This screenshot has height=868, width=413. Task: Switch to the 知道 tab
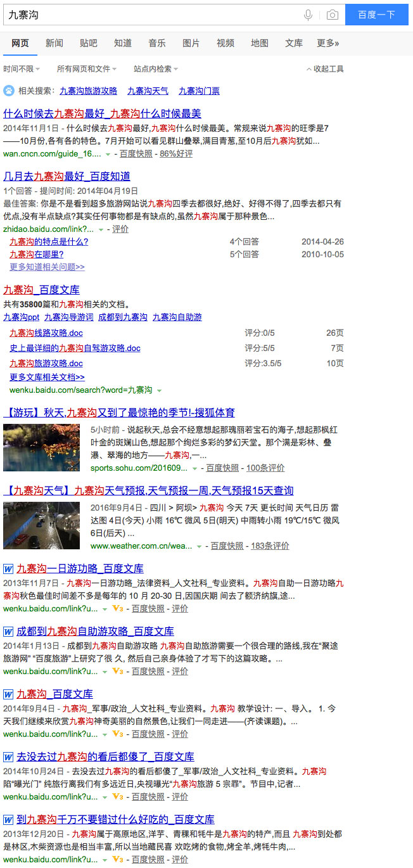(x=123, y=43)
